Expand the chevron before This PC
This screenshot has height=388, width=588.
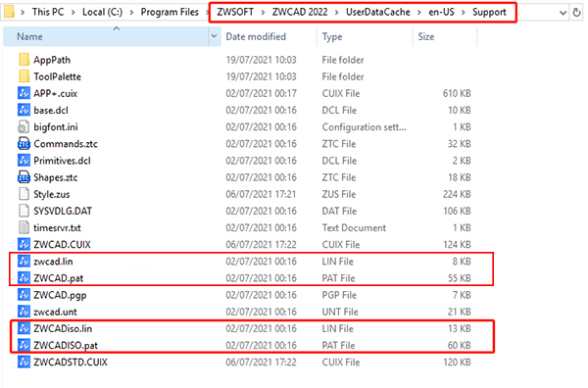click(x=23, y=13)
